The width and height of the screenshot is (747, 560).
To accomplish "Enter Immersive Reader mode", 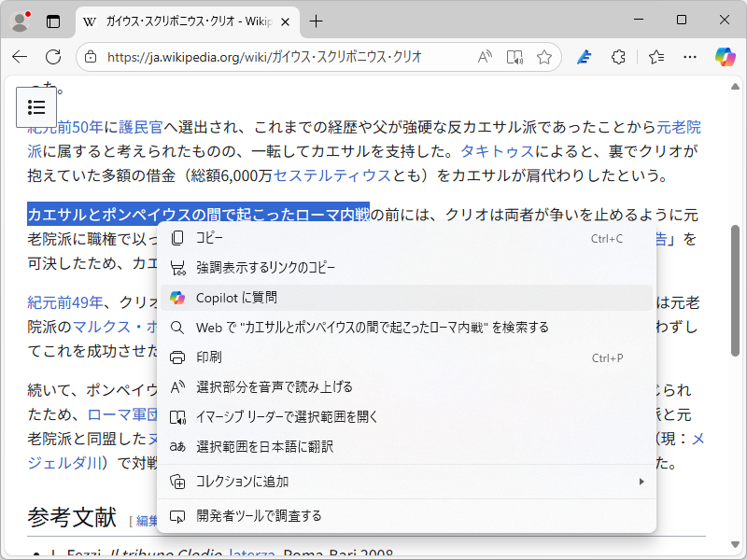I will pyautogui.click(x=514, y=57).
